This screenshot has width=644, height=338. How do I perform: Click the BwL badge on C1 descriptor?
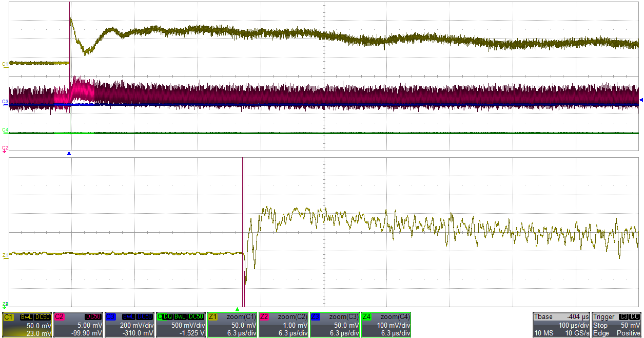(27, 317)
